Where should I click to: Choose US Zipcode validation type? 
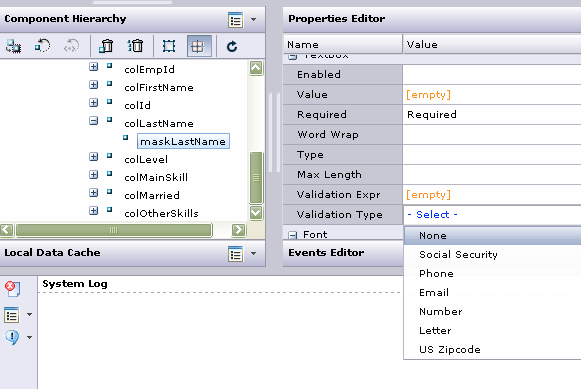(492, 349)
